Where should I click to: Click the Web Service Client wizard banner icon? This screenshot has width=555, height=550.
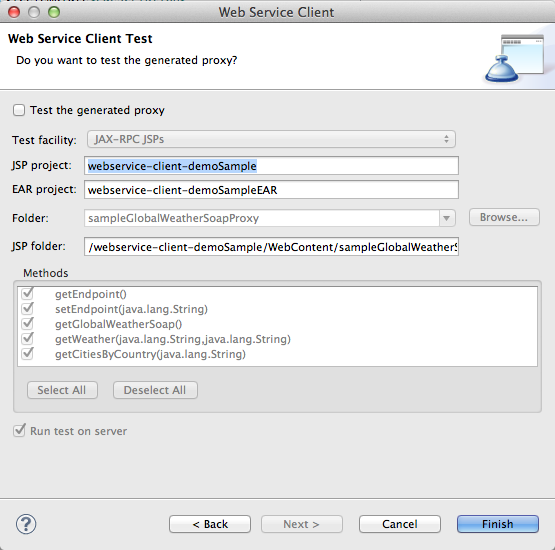click(514, 58)
